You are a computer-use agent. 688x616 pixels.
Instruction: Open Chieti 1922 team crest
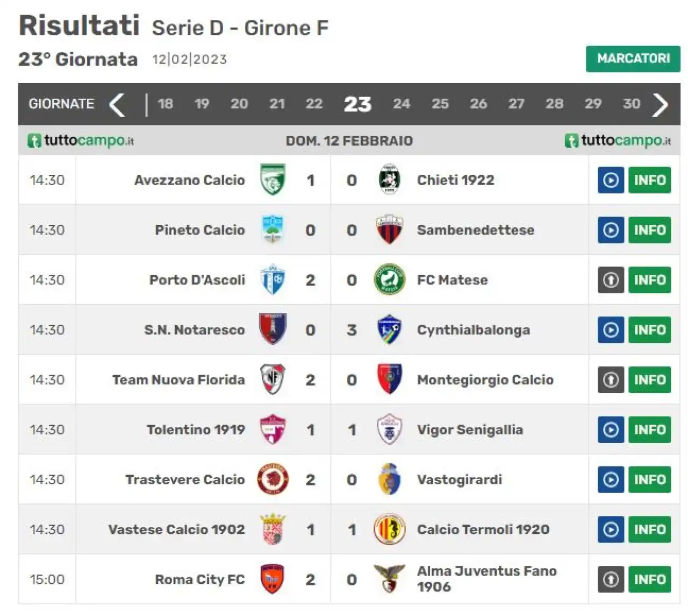(x=389, y=180)
